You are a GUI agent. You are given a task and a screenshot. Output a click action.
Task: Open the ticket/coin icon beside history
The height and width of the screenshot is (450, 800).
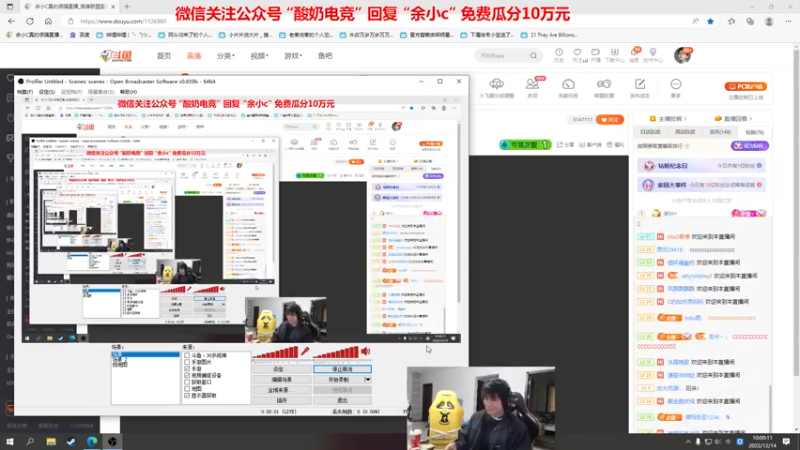click(x=595, y=53)
